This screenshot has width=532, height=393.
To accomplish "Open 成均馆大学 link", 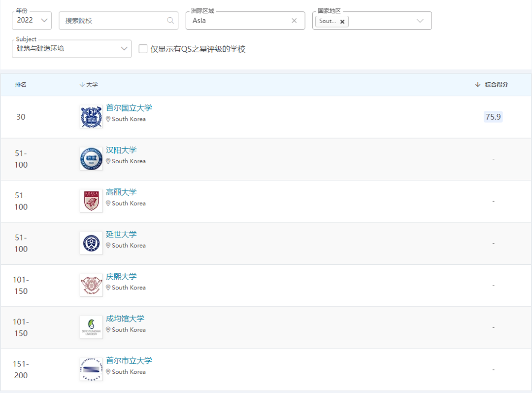I will (125, 319).
